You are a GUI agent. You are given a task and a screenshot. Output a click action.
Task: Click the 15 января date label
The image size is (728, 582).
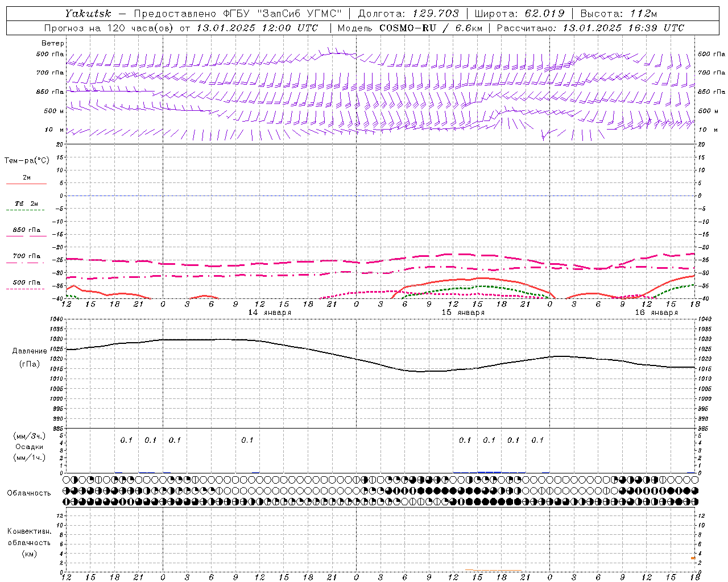[463, 313]
